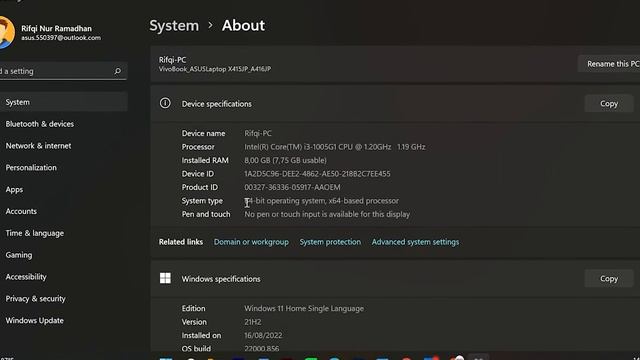
Task: Click the outlook.com email address
Action: click(61, 38)
